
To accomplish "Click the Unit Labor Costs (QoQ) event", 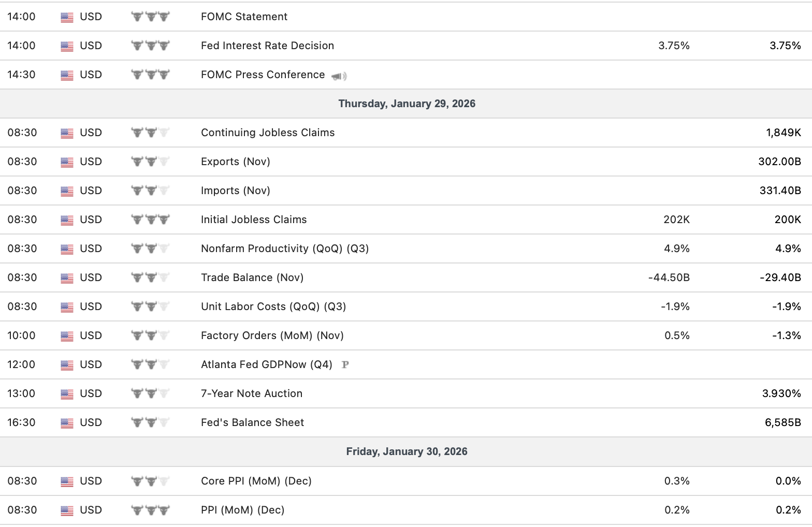I will click(x=273, y=306).
